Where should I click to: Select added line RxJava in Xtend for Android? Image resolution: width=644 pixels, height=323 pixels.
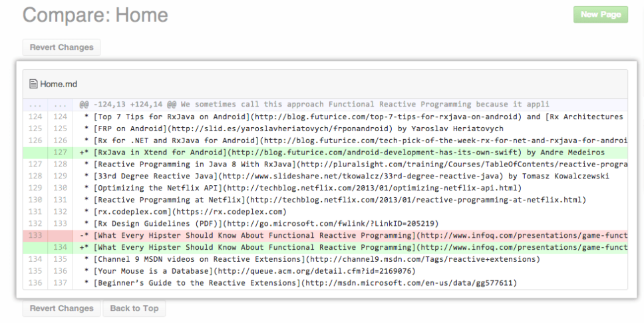(x=325, y=153)
